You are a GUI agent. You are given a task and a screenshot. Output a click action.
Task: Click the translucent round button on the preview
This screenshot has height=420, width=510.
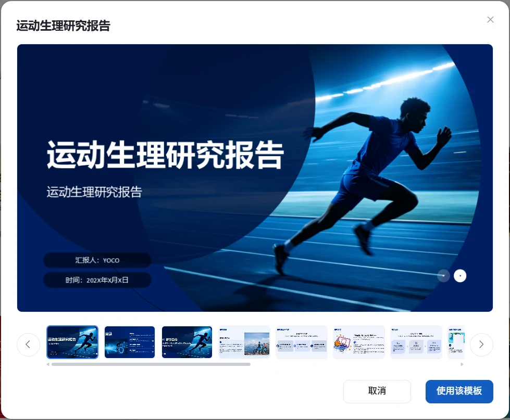(443, 276)
